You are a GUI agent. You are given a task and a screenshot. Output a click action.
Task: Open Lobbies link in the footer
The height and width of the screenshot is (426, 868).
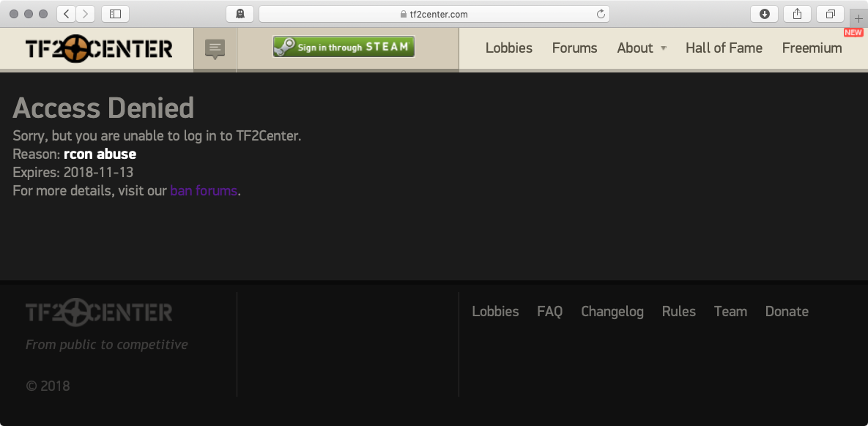(x=495, y=312)
